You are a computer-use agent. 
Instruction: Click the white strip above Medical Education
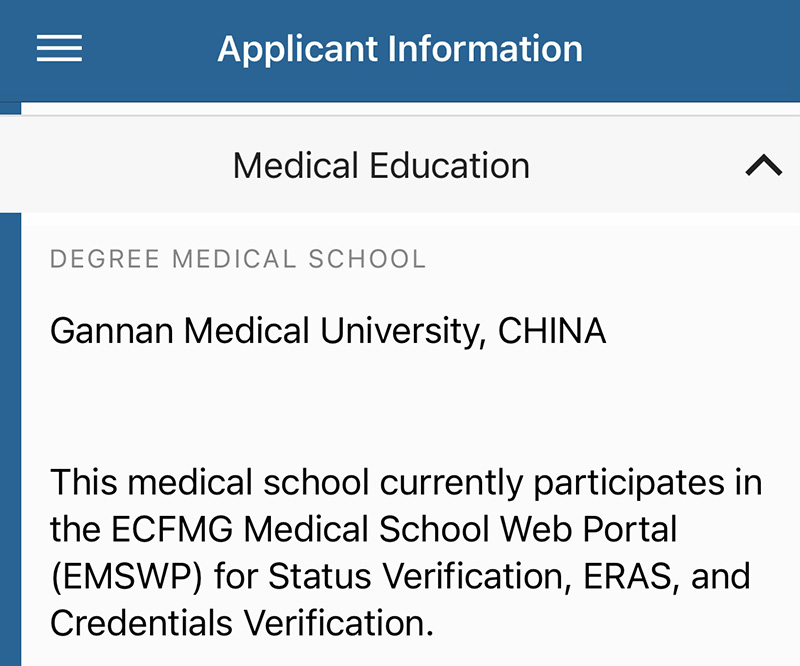point(400,109)
